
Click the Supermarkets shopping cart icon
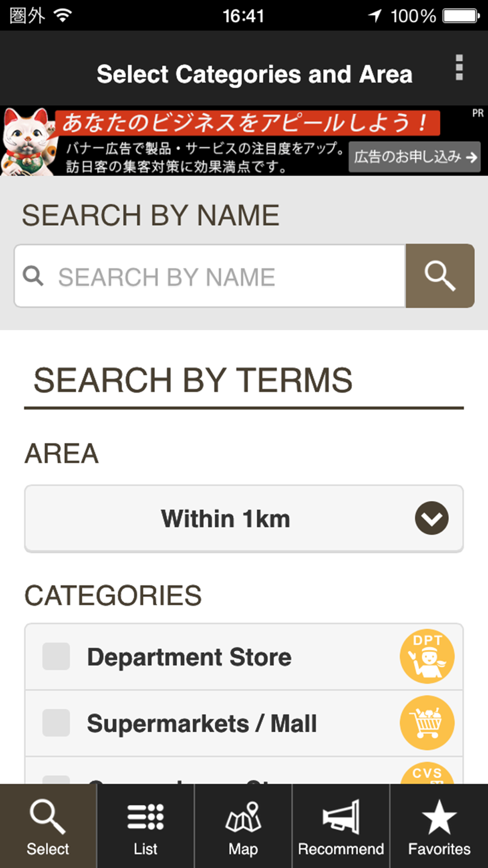427,723
